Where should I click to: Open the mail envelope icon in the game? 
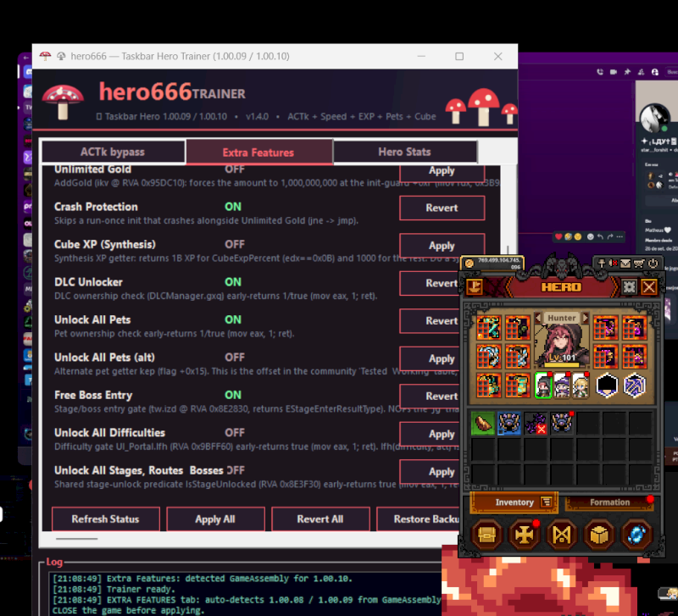point(625,263)
